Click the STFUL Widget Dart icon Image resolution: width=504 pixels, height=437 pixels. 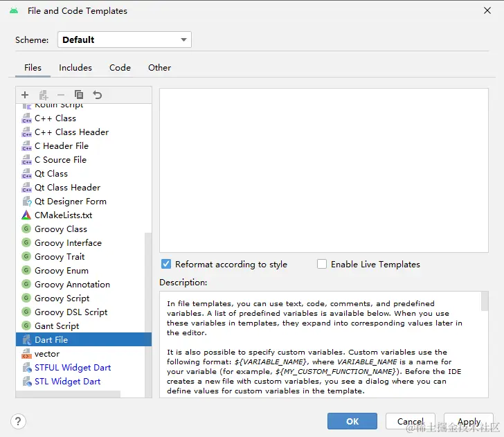[26, 368]
